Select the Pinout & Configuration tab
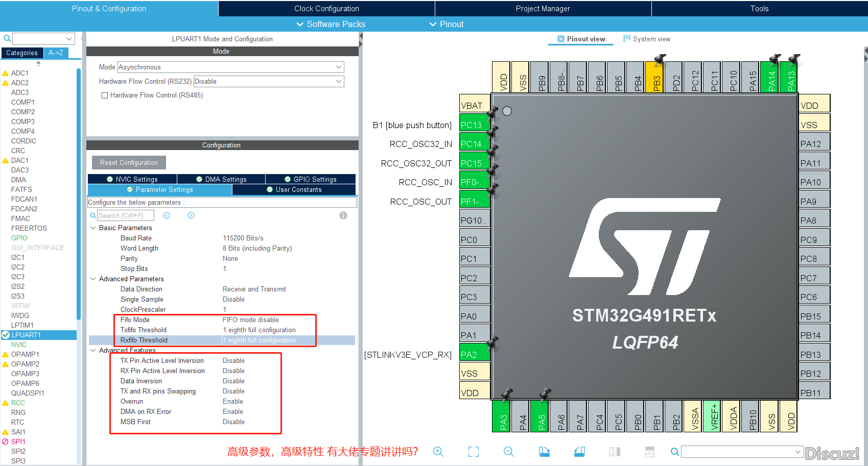This screenshot has width=868, height=466. tap(109, 9)
